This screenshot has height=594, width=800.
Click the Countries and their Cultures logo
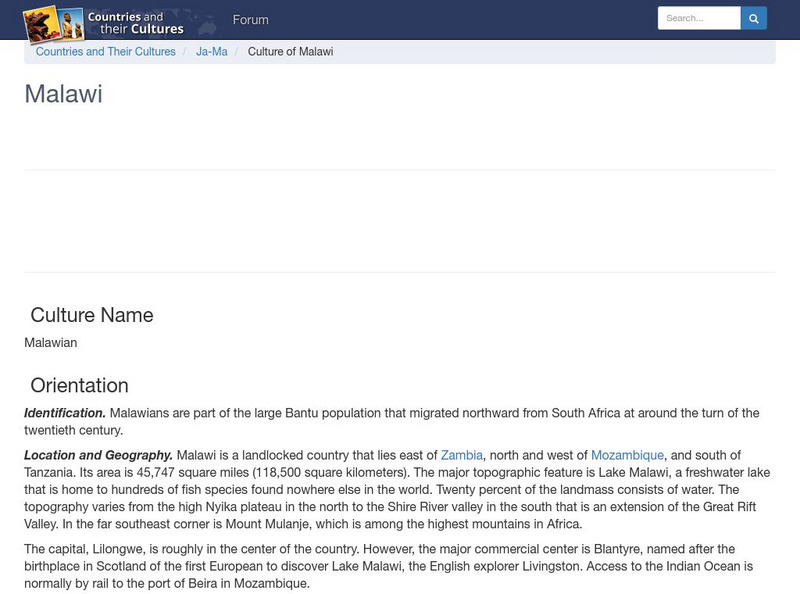click(x=104, y=23)
